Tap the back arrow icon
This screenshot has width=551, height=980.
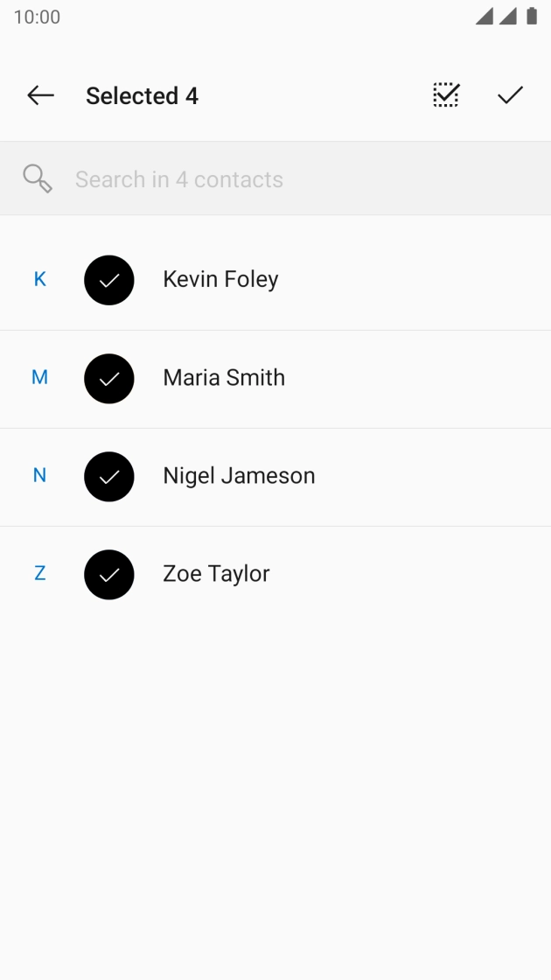pos(40,95)
